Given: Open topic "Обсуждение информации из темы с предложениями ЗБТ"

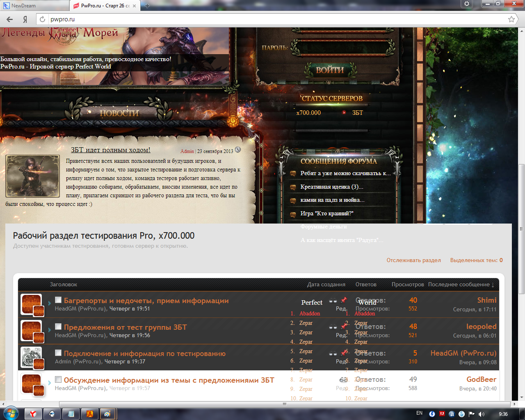Looking at the screenshot, I should pyautogui.click(x=169, y=380).
